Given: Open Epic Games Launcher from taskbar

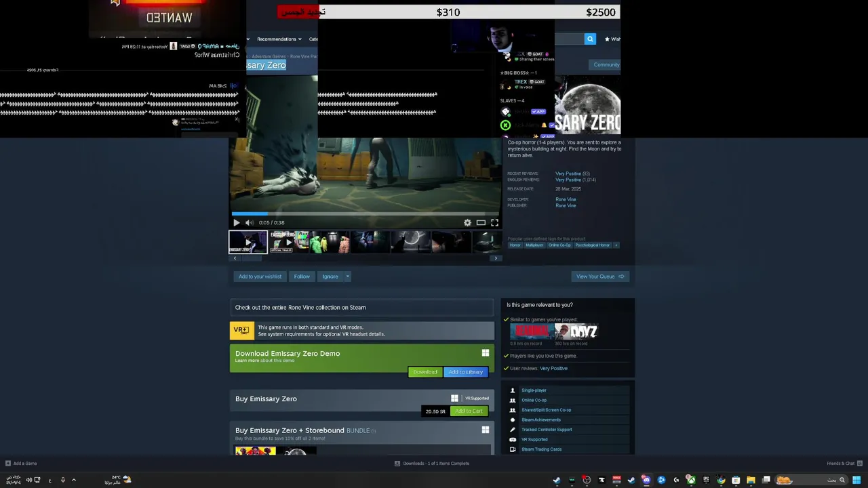Looking at the screenshot, I should point(706,480).
